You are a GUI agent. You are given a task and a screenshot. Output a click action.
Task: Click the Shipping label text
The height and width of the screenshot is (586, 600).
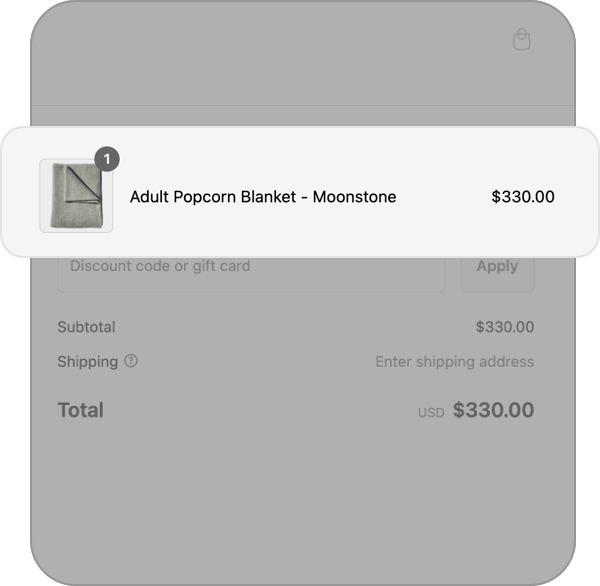tap(87, 361)
